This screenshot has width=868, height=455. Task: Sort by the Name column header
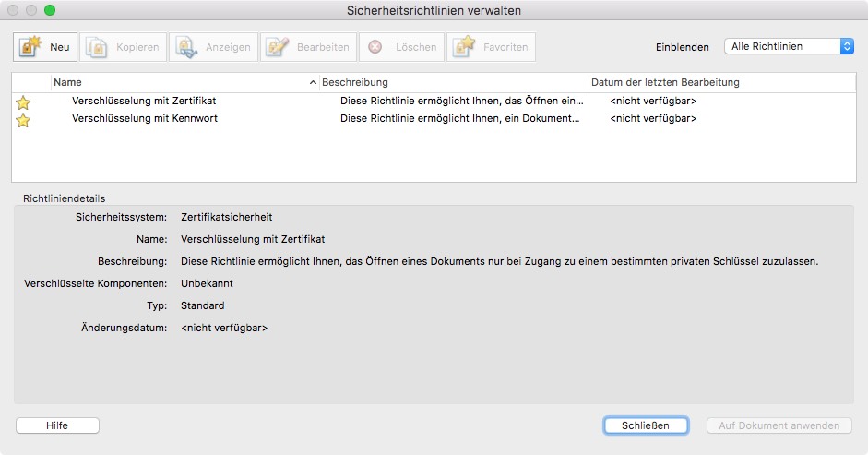[x=184, y=82]
